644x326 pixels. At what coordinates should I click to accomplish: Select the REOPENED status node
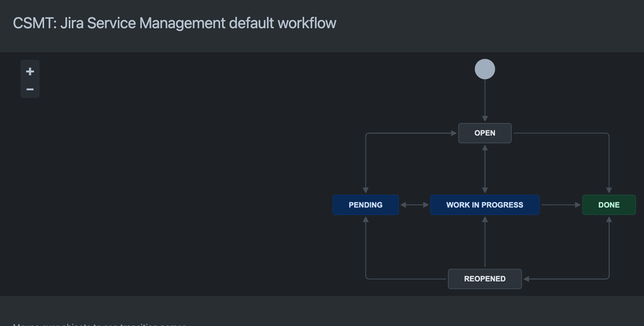(x=485, y=279)
